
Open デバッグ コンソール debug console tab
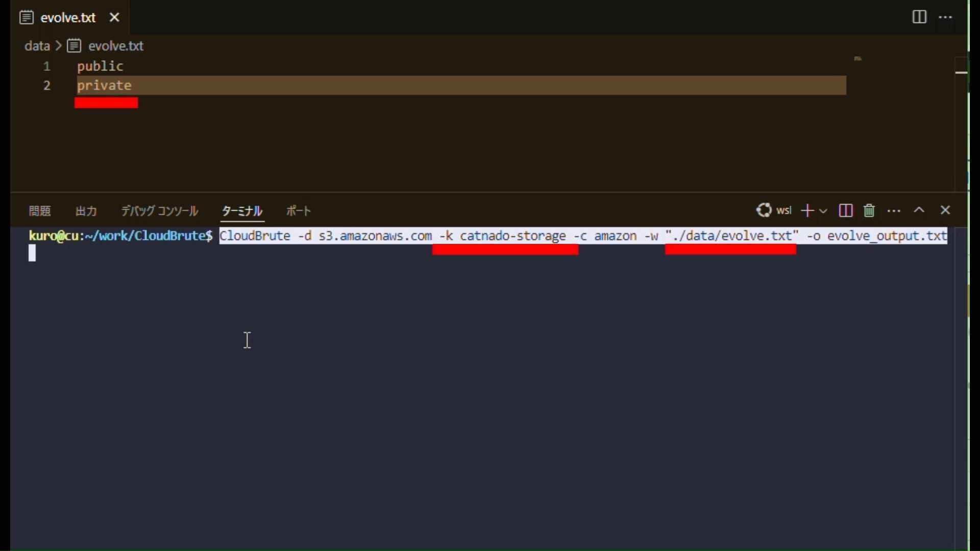(159, 211)
